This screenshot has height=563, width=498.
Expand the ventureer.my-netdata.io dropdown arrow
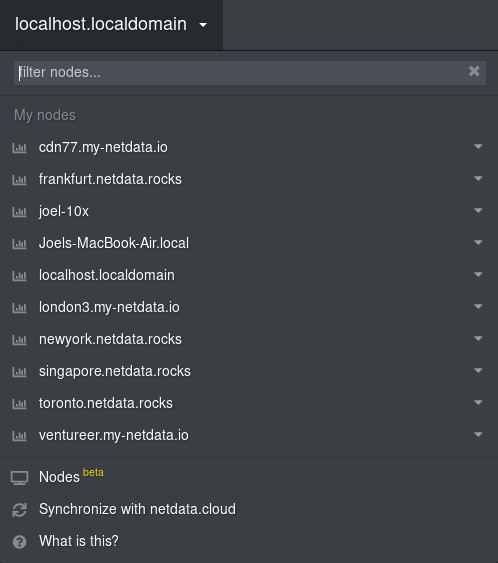pyautogui.click(x=478, y=434)
